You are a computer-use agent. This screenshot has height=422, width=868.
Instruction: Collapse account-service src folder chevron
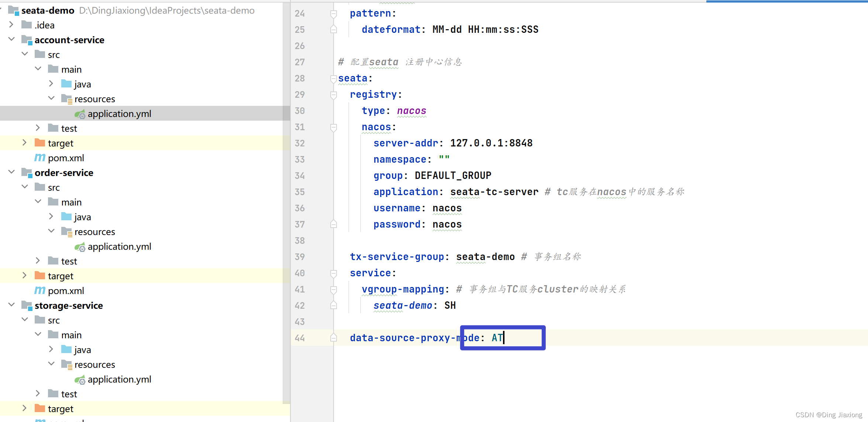(x=25, y=54)
